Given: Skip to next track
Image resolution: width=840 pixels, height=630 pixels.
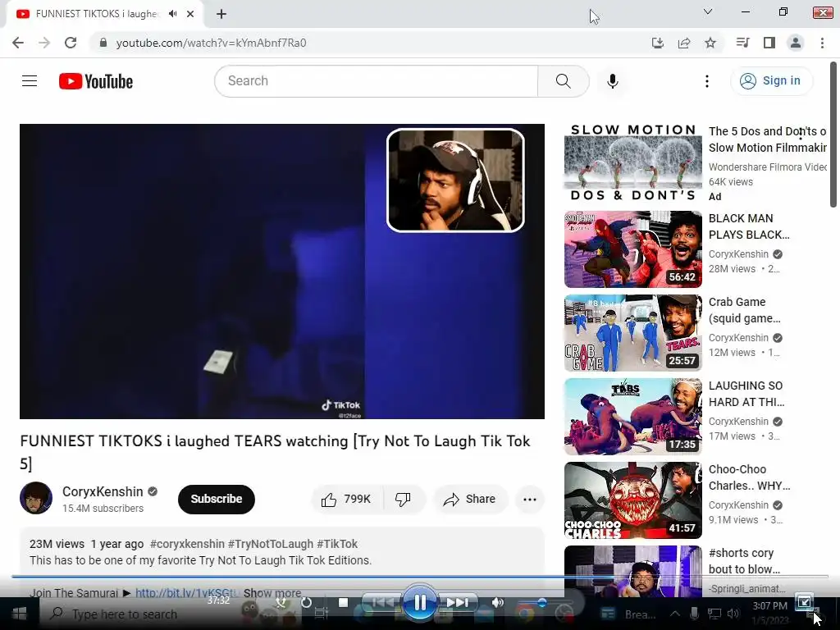Looking at the screenshot, I should [457, 603].
